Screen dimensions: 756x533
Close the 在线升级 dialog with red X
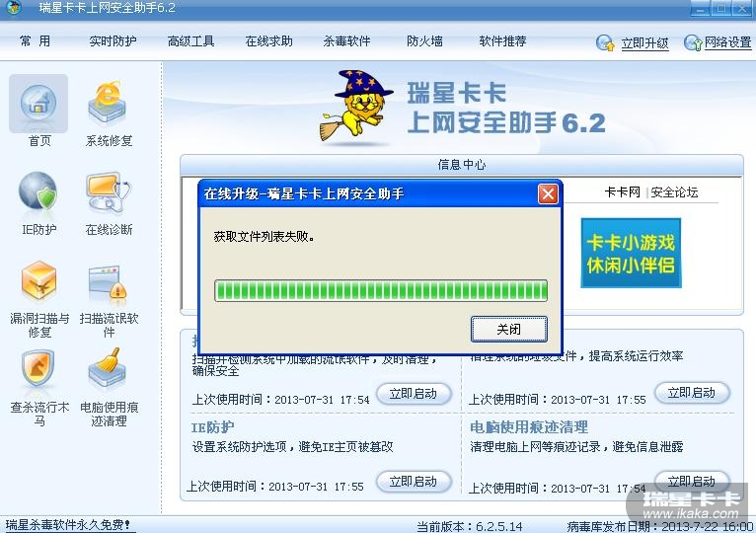(x=548, y=194)
